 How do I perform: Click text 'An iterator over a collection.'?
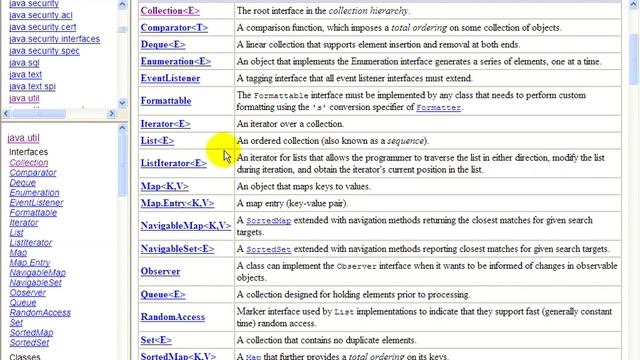pyautogui.click(x=290, y=124)
